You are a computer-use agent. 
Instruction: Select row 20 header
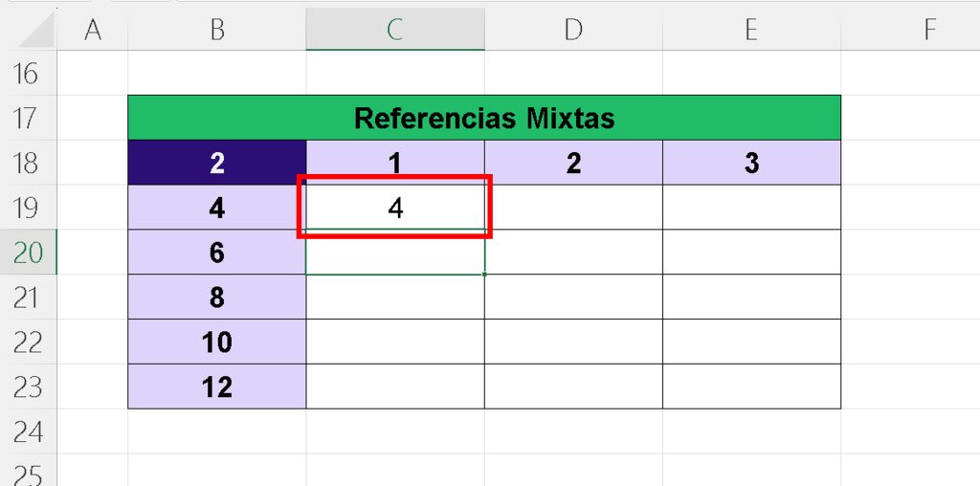point(28,252)
